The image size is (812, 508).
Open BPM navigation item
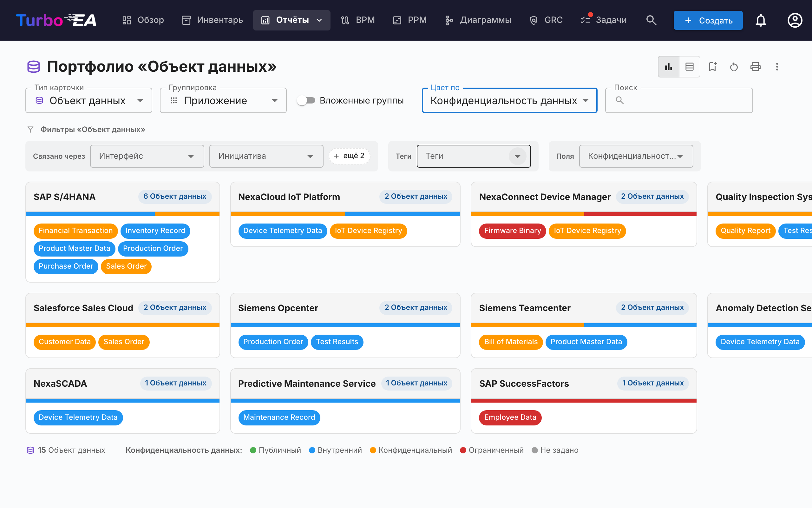coord(358,20)
